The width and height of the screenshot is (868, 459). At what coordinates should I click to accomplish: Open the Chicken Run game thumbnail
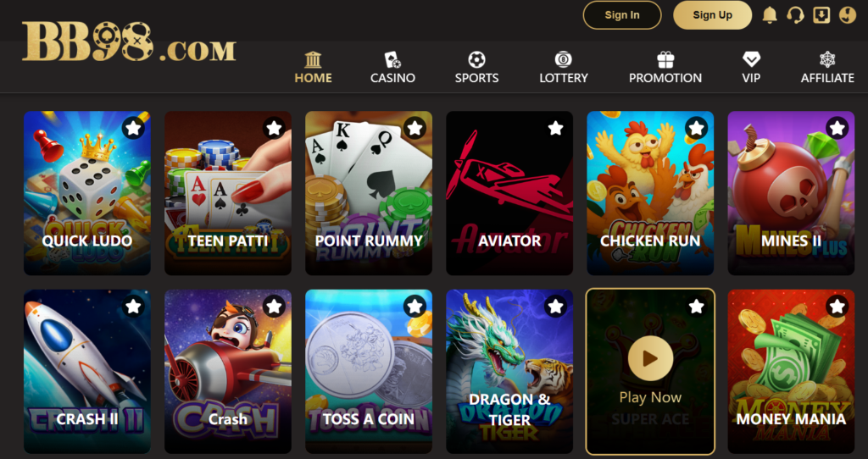650,193
